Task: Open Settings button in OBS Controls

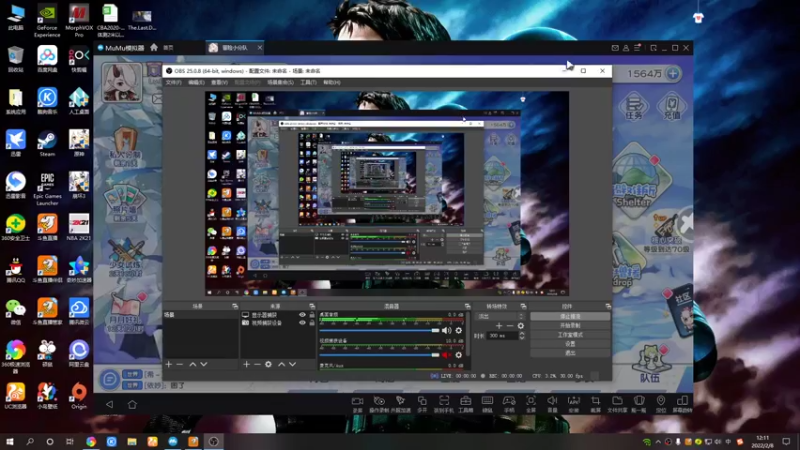Action: coord(570,344)
